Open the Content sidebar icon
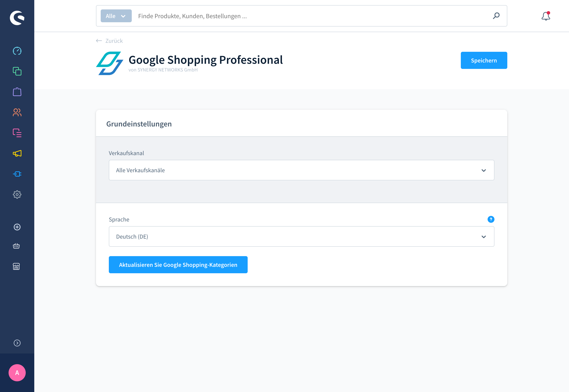This screenshot has width=569, height=392. [x=17, y=133]
